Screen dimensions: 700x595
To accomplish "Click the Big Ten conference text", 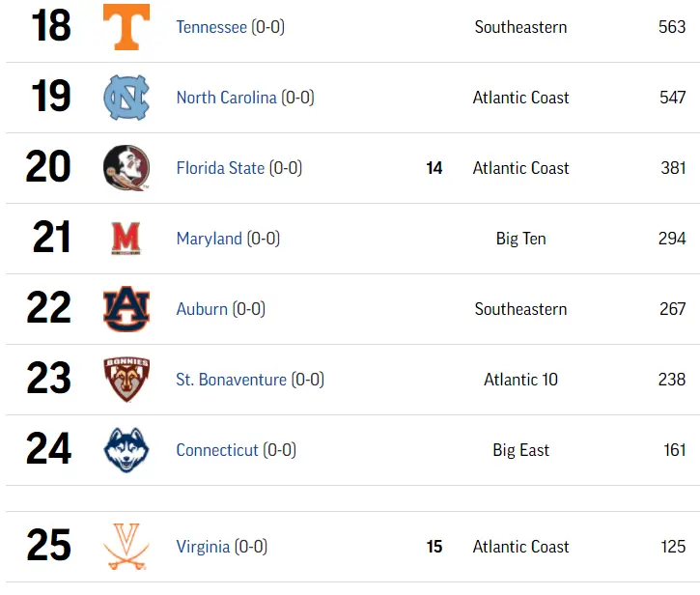I will [520, 239].
